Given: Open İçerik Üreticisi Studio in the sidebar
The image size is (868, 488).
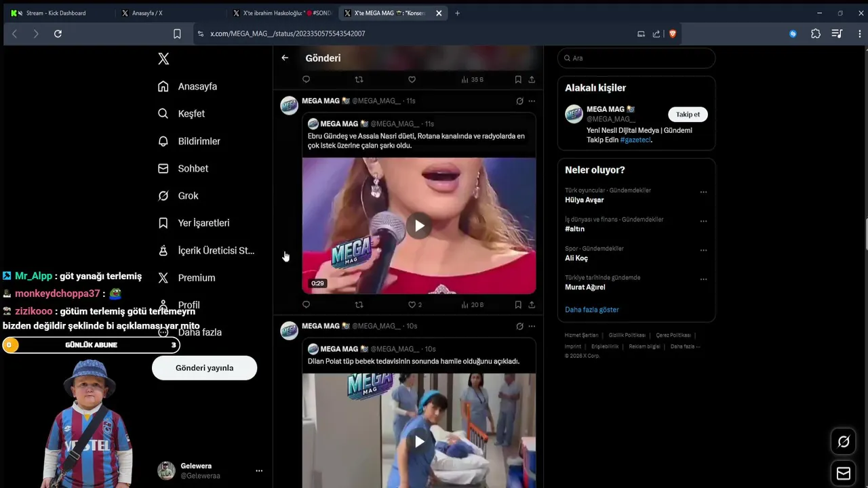Looking at the screenshot, I should point(206,250).
